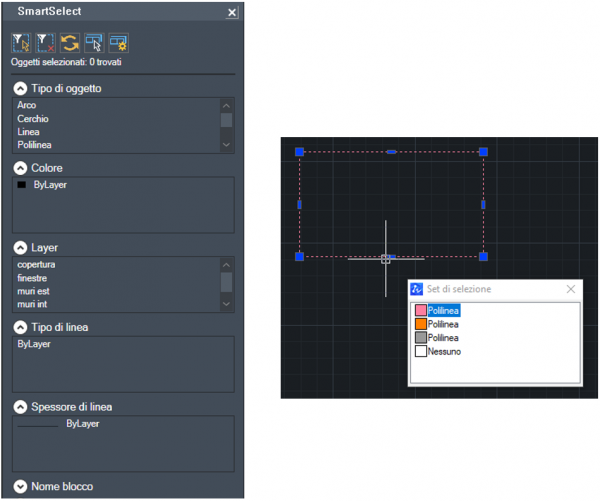600x501 pixels.
Task: Click up arrow of object type scrollbar
Action: tap(227, 106)
